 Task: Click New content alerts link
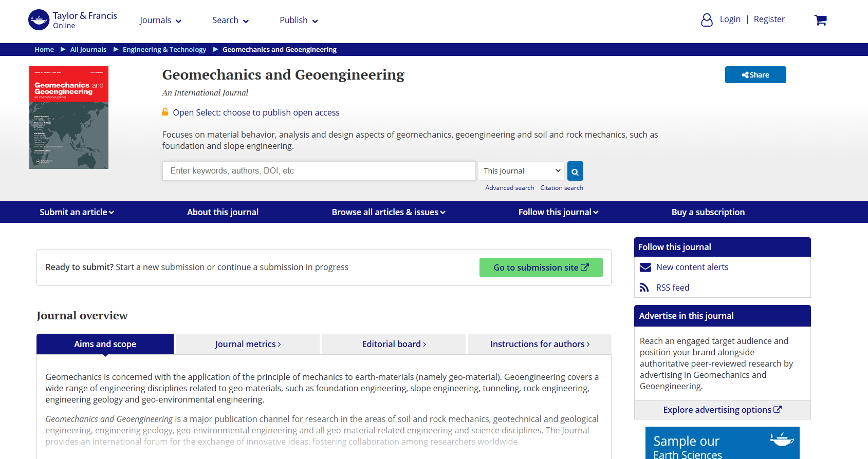(692, 267)
